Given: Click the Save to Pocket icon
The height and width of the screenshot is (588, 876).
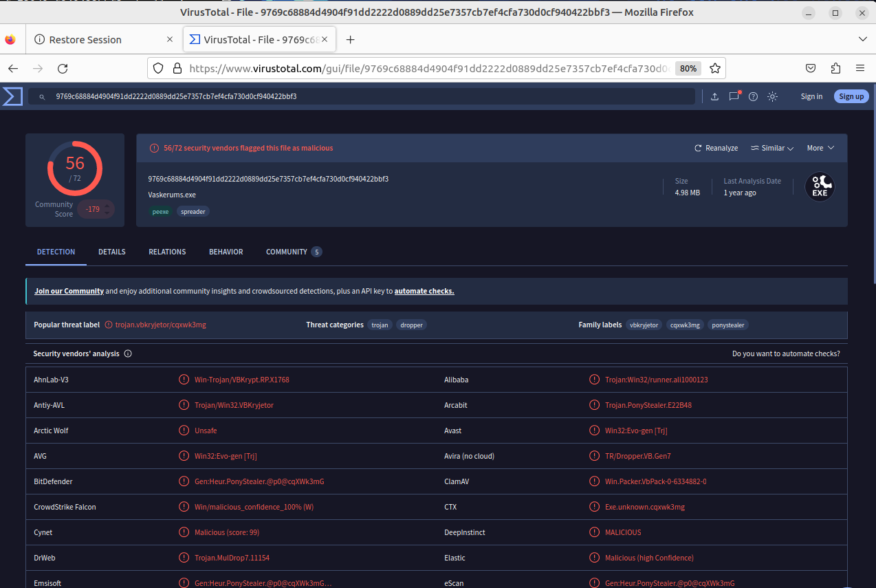Looking at the screenshot, I should pyautogui.click(x=811, y=69).
